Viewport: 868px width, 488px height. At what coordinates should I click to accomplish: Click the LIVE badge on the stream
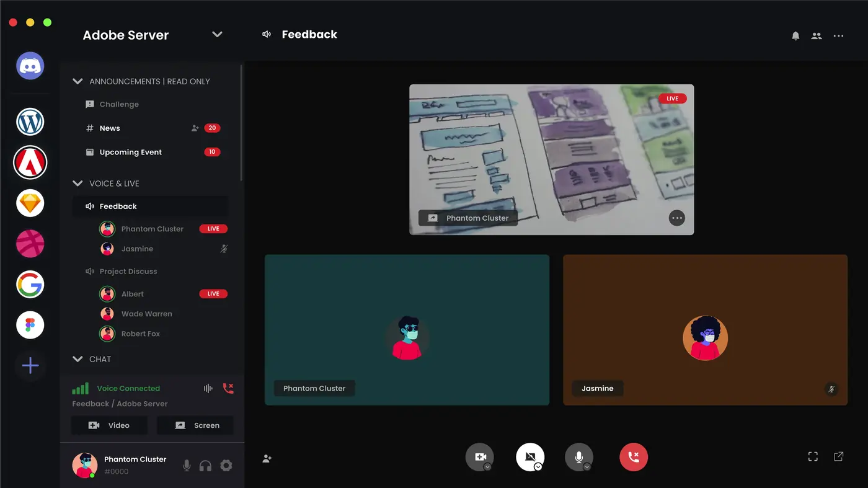(x=673, y=99)
